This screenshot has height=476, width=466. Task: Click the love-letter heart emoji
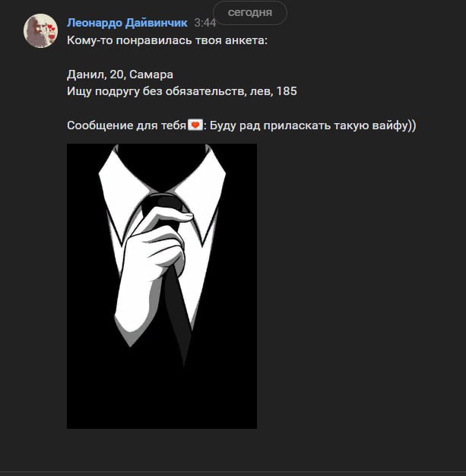(195, 125)
